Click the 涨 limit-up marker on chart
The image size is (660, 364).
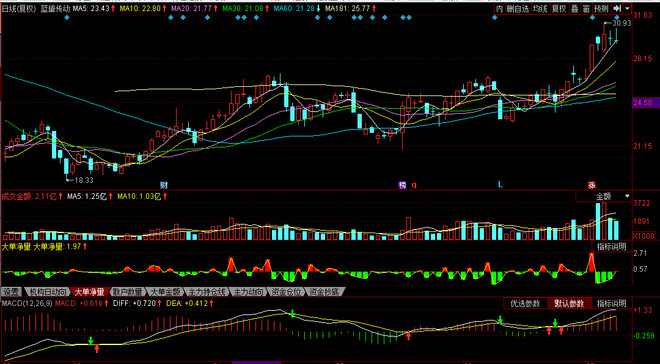coord(592,185)
